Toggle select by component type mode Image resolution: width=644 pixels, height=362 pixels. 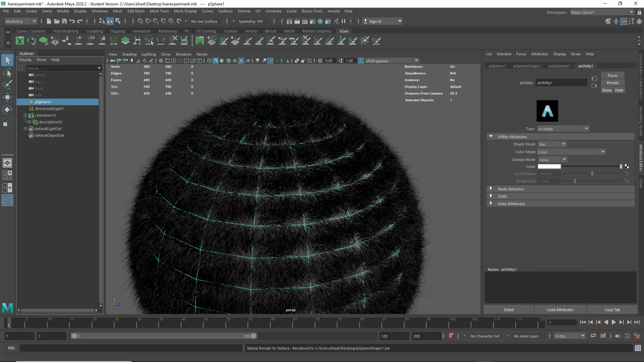pos(117,21)
